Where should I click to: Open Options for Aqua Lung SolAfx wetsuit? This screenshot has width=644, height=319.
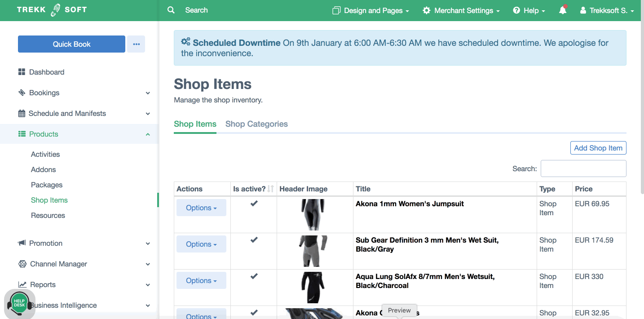[x=201, y=280]
